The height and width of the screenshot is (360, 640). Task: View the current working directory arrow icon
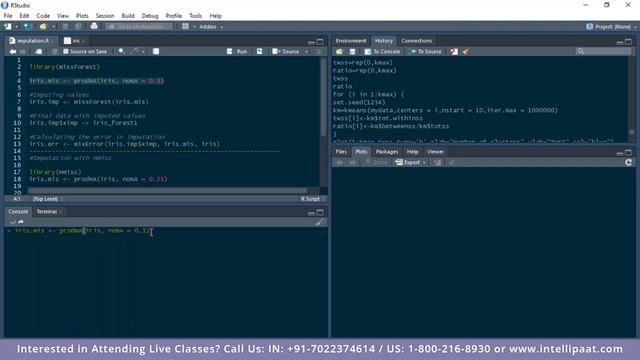coord(21,222)
